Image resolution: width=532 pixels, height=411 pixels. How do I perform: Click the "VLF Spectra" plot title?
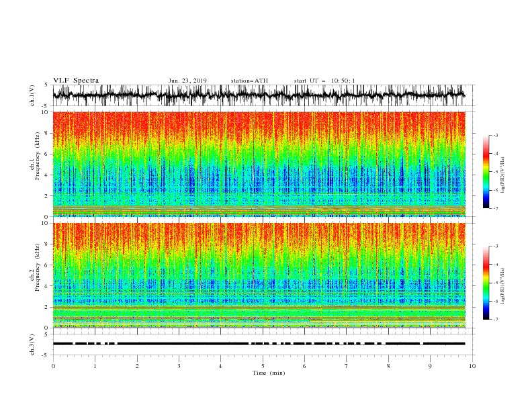pos(76,81)
